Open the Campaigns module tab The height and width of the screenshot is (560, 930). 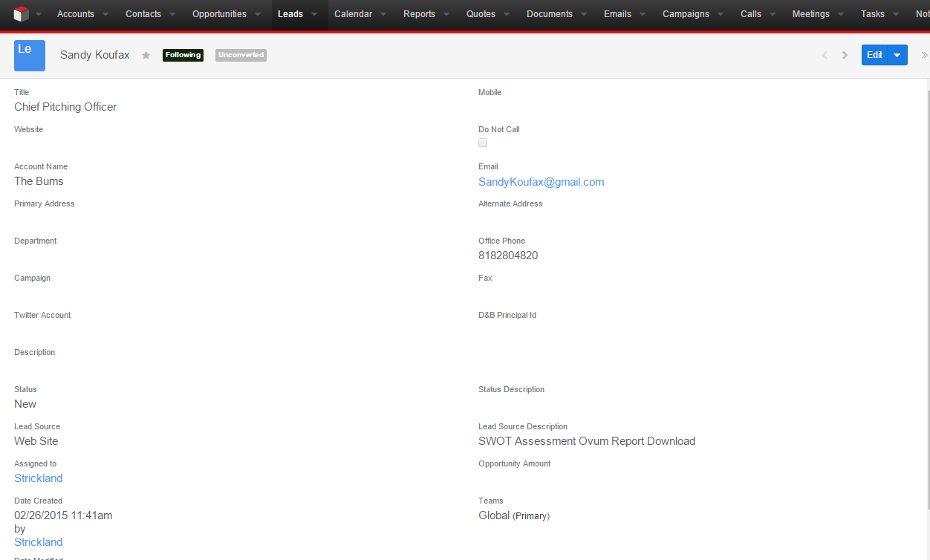click(686, 14)
